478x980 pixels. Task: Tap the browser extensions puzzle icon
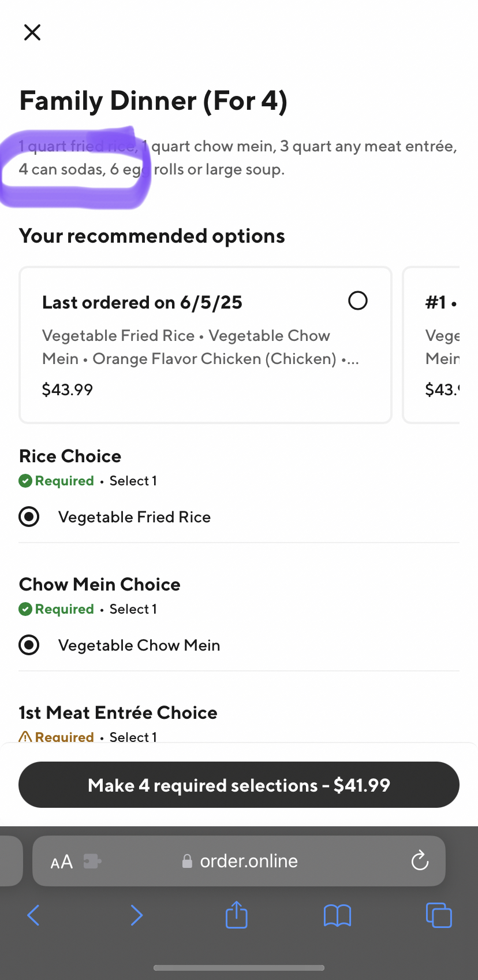pos(92,862)
